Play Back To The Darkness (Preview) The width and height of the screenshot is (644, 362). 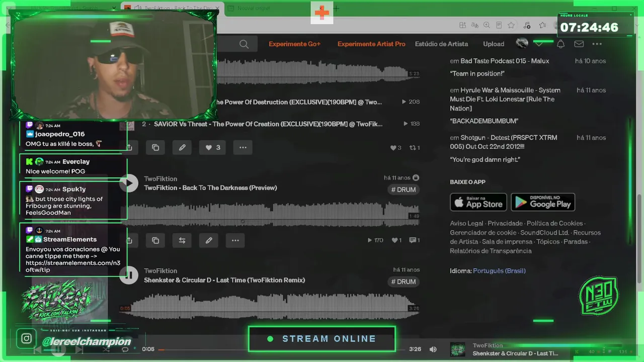click(x=129, y=183)
